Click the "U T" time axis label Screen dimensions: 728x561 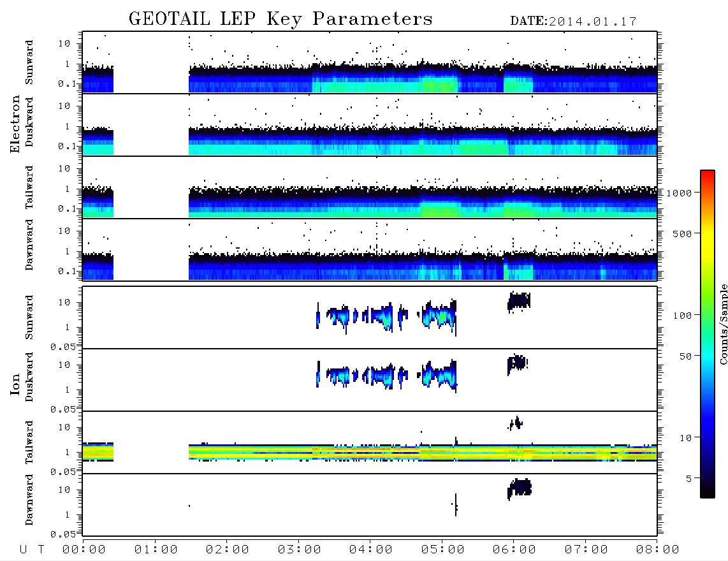point(32,550)
